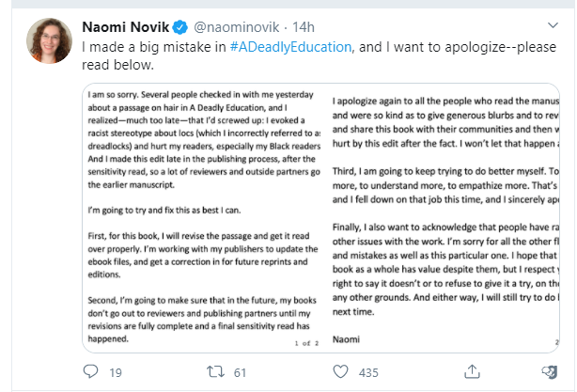Screen dimensions: 577x392
Task: Click the retweet arrows icon
Action: (x=215, y=371)
